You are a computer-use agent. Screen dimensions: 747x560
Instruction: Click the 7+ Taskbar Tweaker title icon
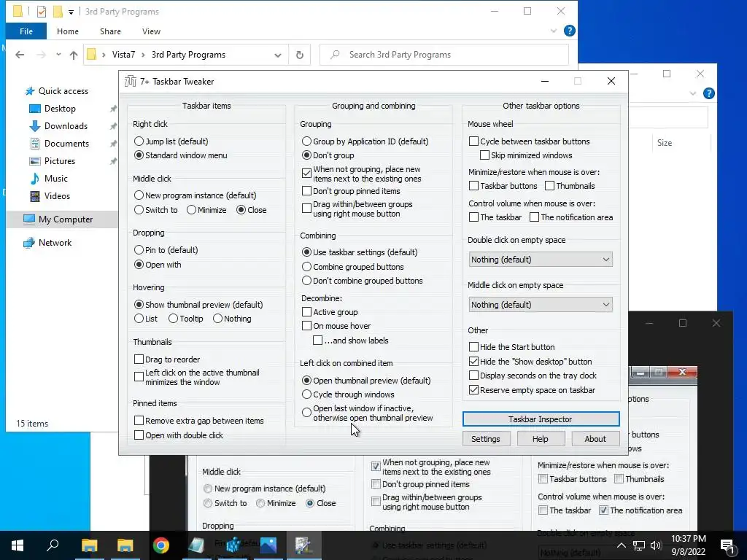pos(130,82)
